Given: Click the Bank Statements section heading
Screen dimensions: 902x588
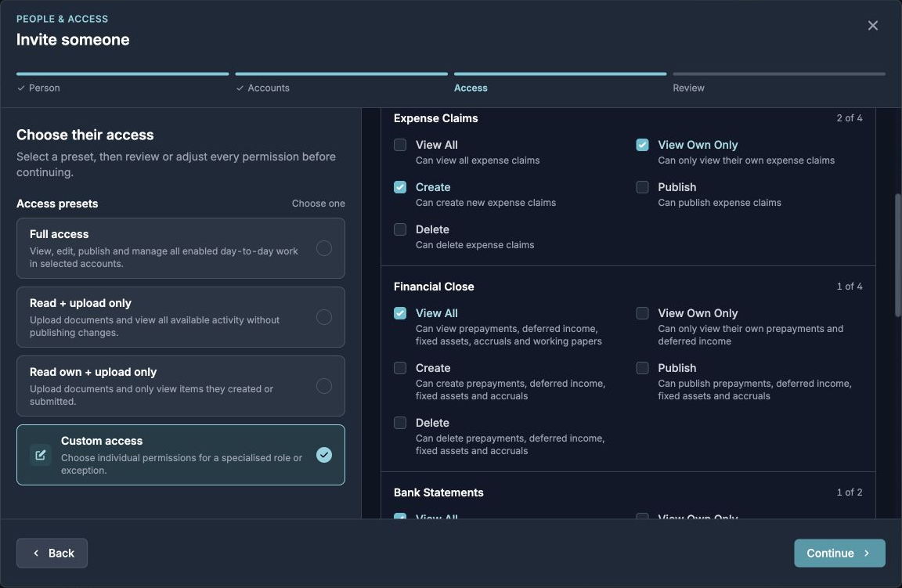Looking at the screenshot, I should click(438, 492).
